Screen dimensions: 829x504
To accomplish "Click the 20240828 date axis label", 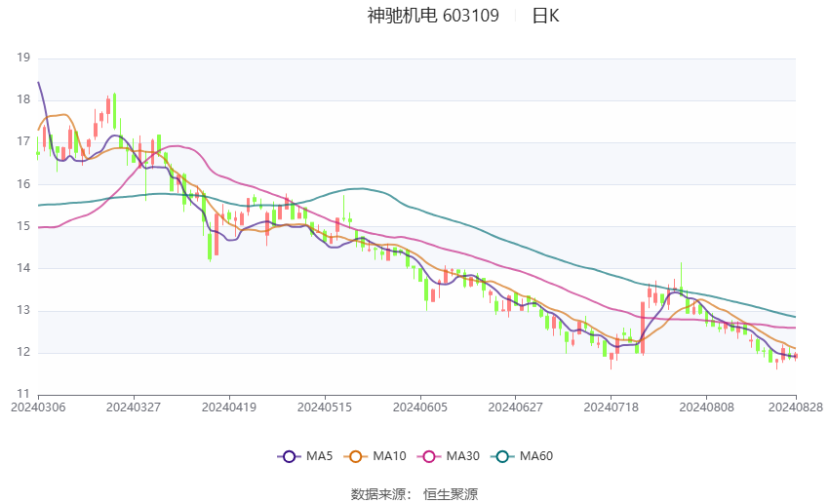I will point(796,407).
